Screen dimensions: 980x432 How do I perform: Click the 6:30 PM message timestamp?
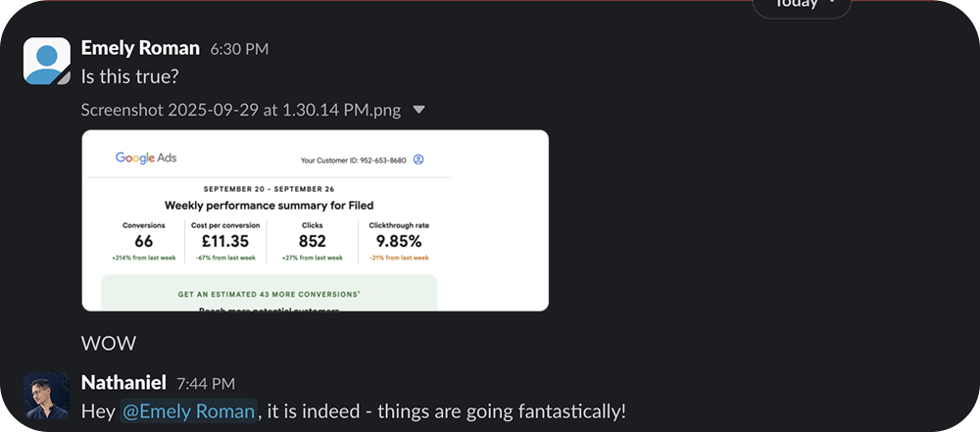pos(239,49)
